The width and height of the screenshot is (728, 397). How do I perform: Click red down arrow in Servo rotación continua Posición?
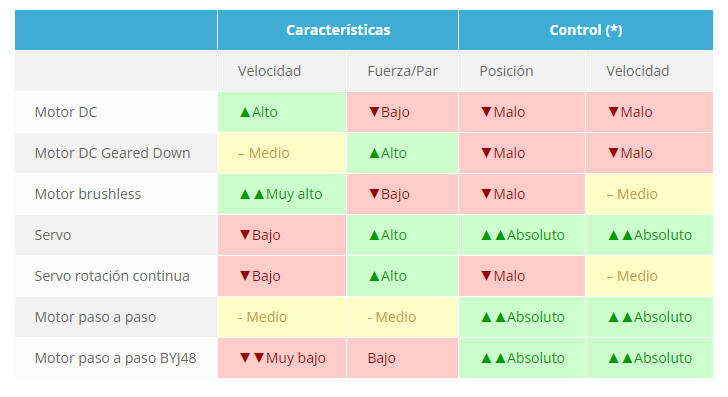coord(486,276)
